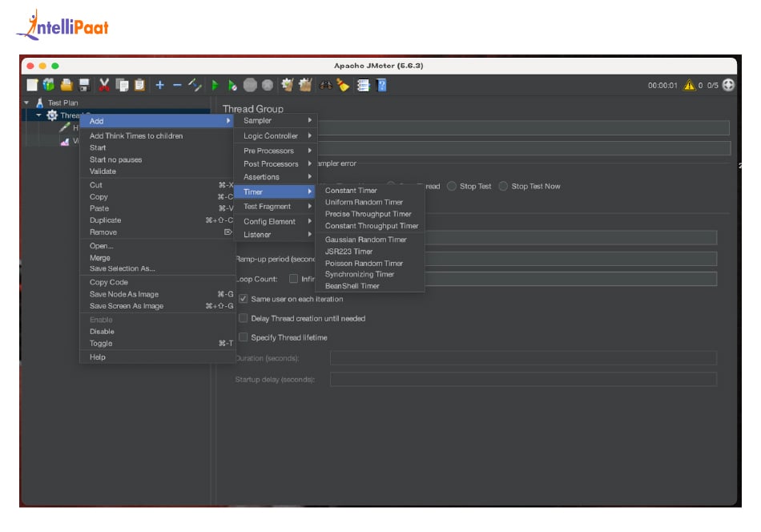Select Add Think Times to children

click(x=136, y=136)
